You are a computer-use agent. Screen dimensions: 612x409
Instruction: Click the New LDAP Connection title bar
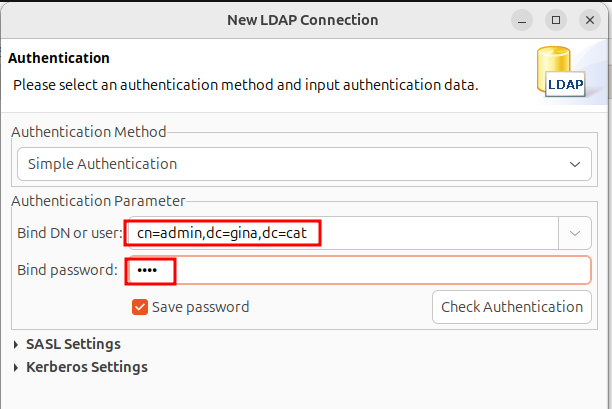(300, 19)
